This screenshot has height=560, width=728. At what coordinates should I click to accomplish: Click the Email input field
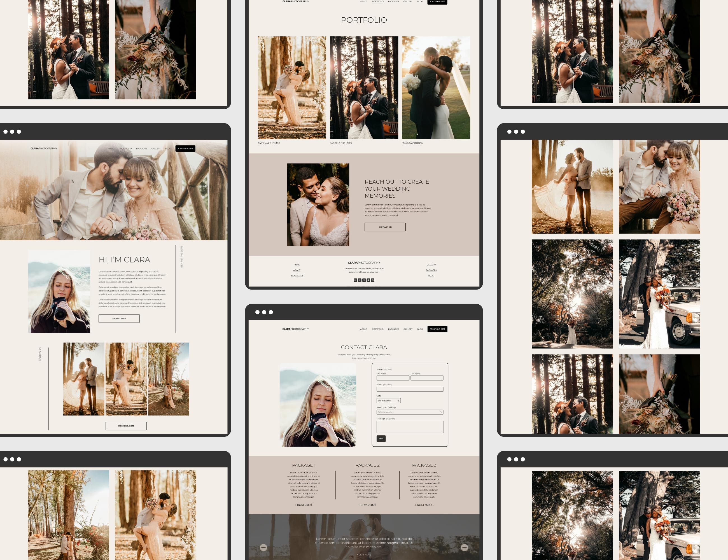pos(410,389)
